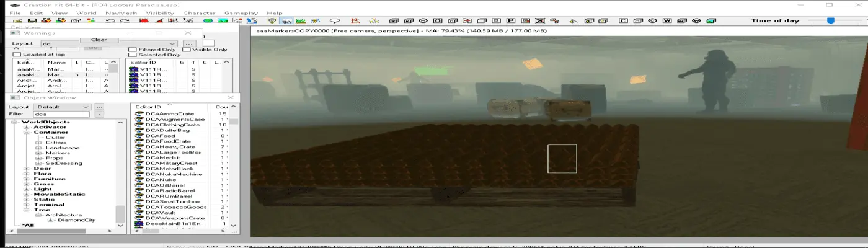
Task: Expand the Door tree node
Action: (27, 169)
